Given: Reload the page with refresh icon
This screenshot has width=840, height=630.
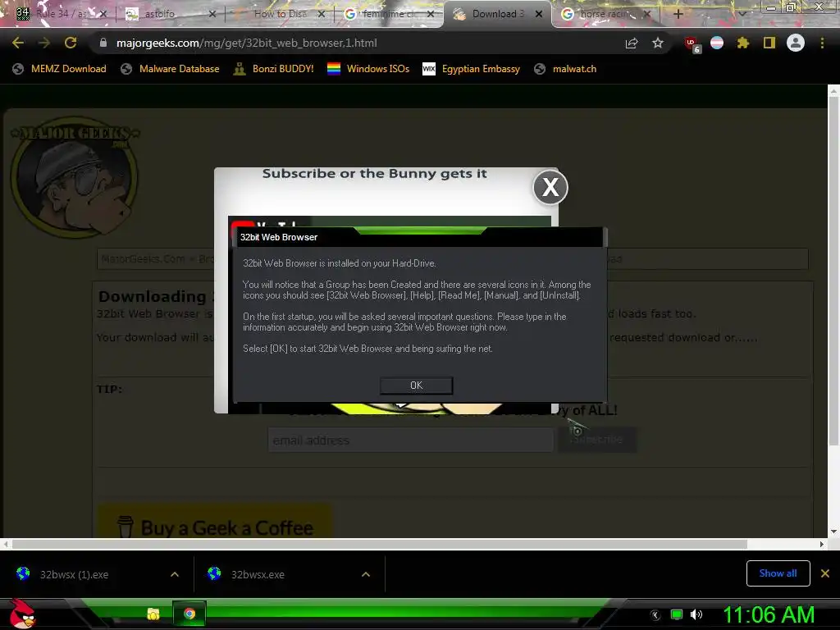Looking at the screenshot, I should click(x=71, y=43).
